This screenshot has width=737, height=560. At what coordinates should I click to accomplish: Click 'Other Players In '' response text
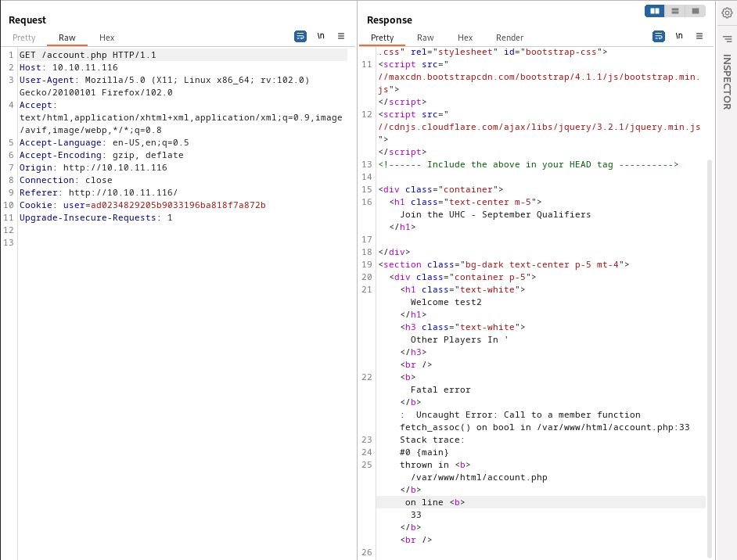pos(459,339)
